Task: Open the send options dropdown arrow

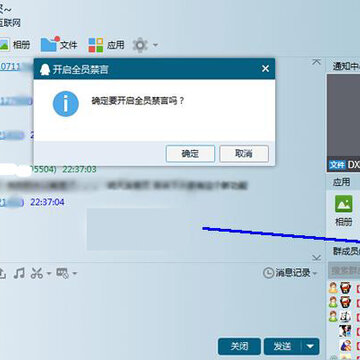Action: click(310, 347)
